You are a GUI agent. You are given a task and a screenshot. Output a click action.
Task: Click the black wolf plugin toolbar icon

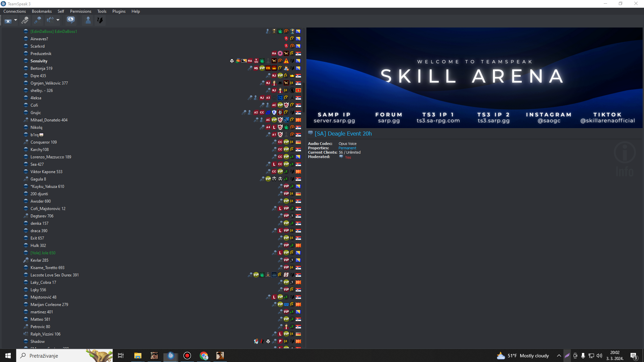(100, 20)
